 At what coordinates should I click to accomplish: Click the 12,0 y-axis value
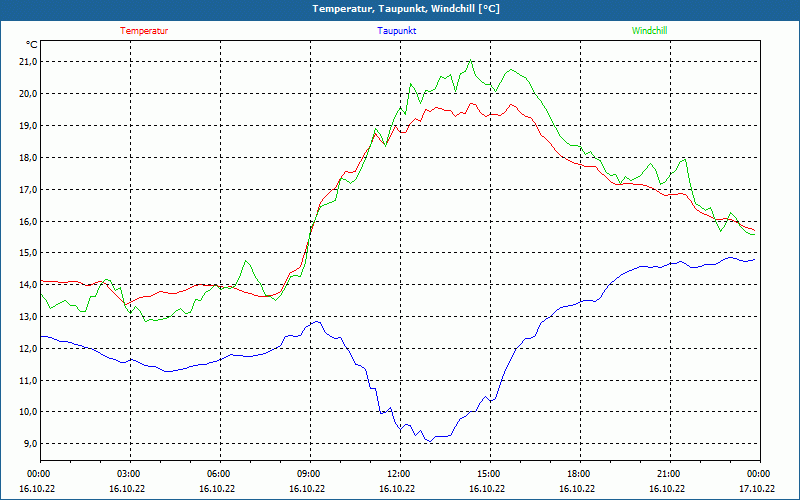click(x=28, y=348)
